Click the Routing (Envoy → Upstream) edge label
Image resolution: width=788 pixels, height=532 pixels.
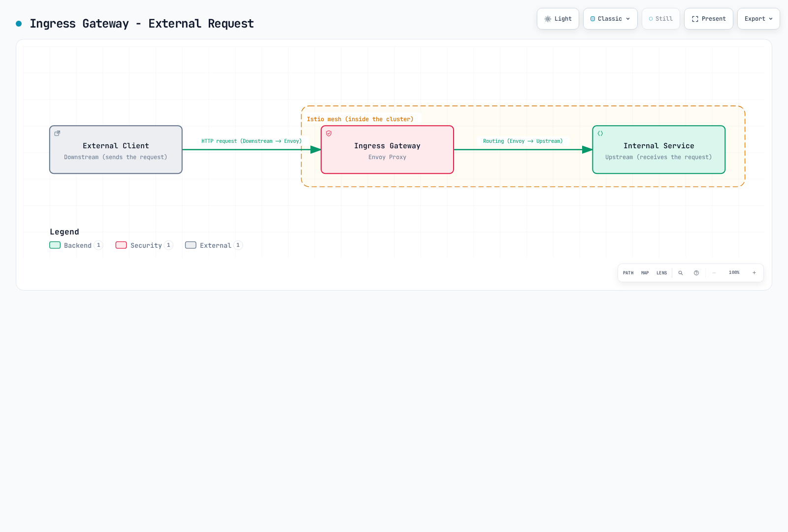click(x=523, y=141)
